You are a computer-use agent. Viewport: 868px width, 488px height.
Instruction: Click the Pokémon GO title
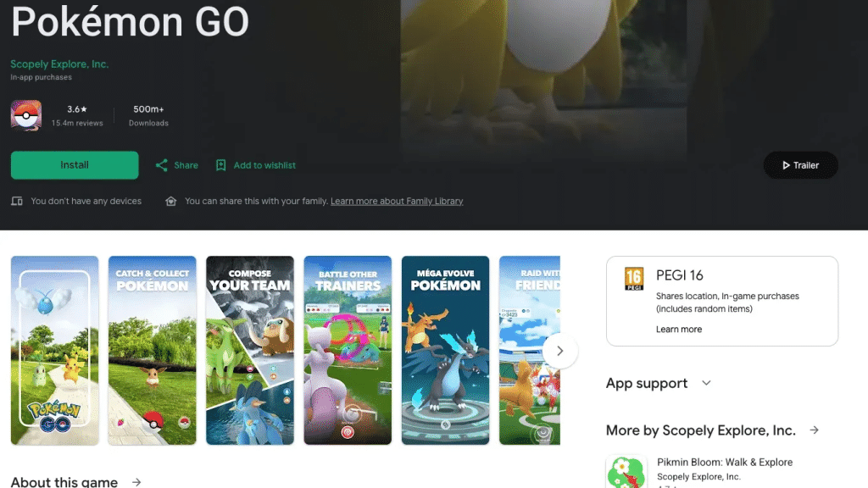click(x=130, y=21)
